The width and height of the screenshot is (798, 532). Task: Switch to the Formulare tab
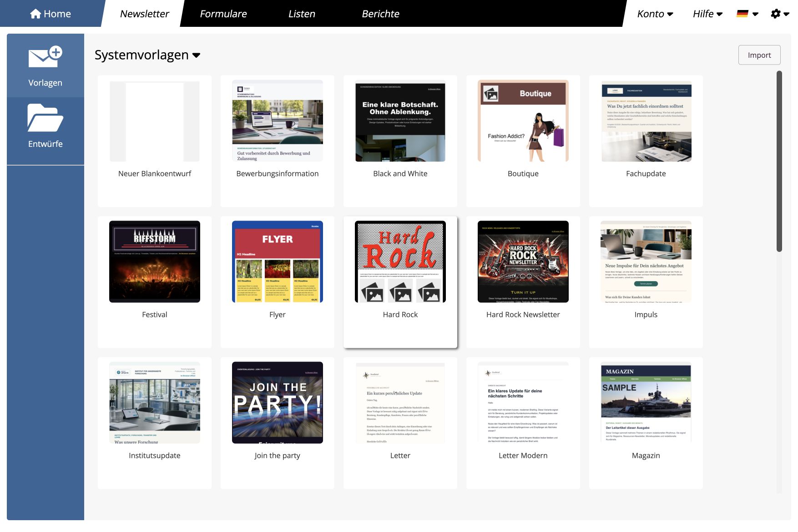coord(223,14)
